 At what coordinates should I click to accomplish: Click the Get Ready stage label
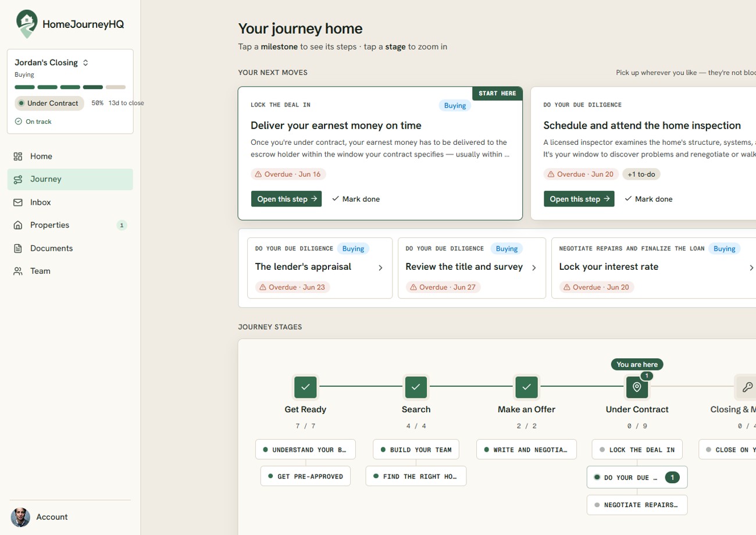pyautogui.click(x=305, y=409)
